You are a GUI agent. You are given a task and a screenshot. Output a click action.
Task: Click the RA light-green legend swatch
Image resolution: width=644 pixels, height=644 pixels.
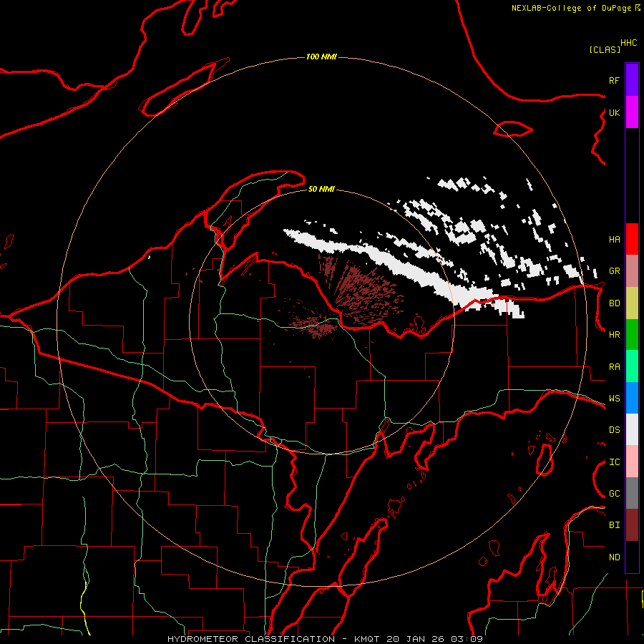(632, 366)
